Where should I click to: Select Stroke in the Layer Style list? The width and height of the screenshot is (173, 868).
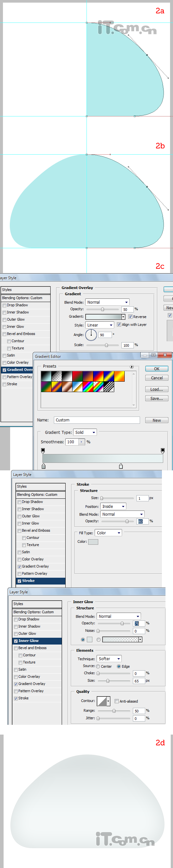40,581
